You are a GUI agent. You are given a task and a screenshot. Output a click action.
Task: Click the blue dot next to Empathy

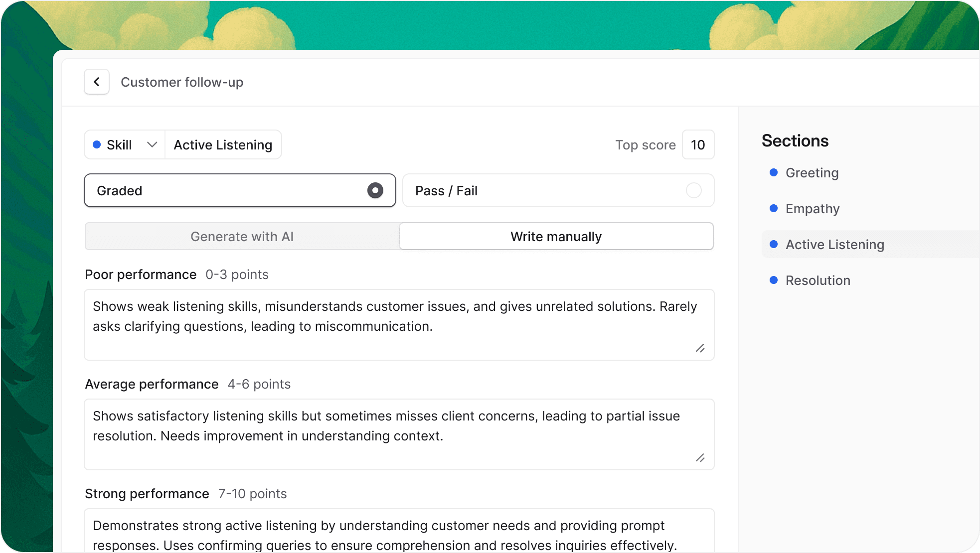pos(774,208)
